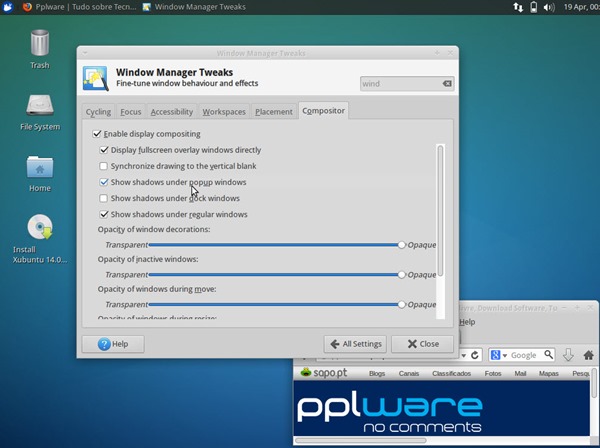Click windows during move opacity slider handle
This screenshot has width=600, height=448.
coord(401,305)
